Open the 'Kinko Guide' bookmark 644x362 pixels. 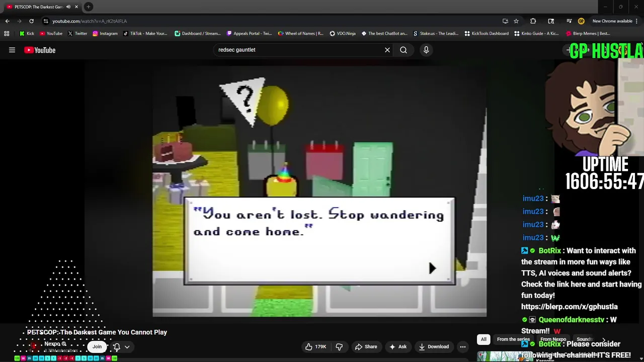click(536, 34)
